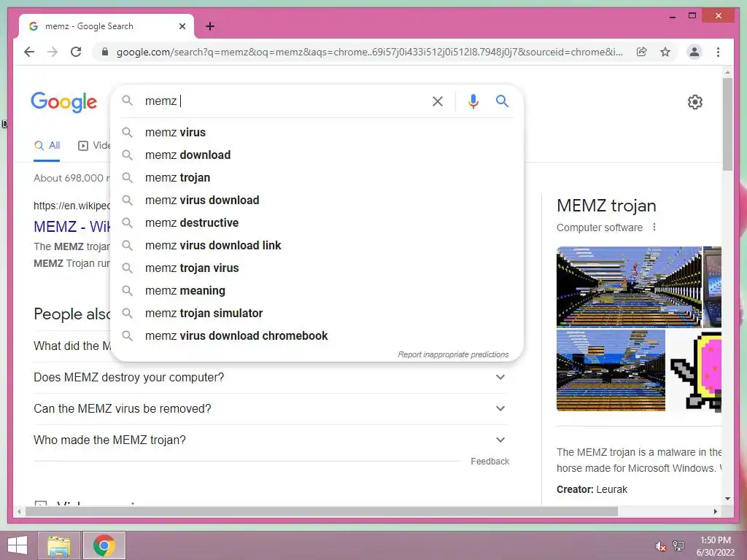Click the vertical scrollbar down arrow
747x560 pixels.
[x=727, y=499]
